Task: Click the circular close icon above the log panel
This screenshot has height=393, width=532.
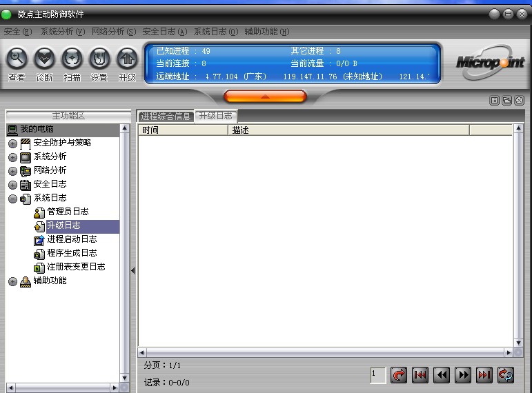Action: [x=520, y=101]
